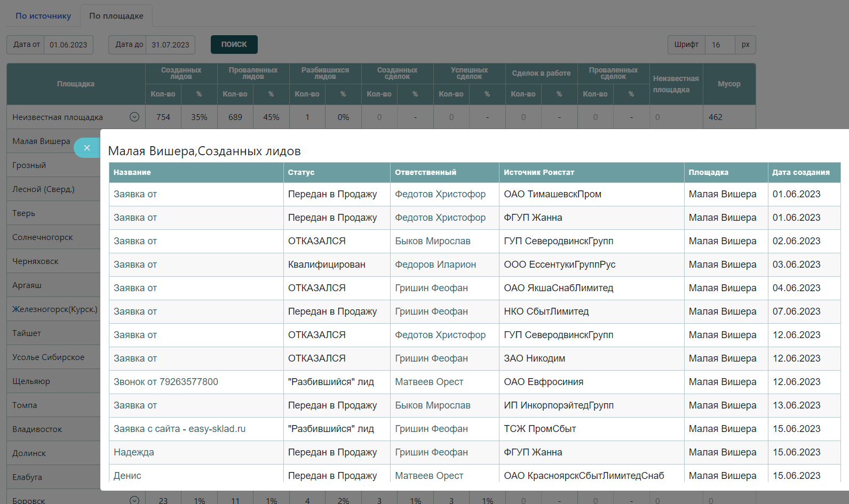The width and height of the screenshot is (849, 504).
Task: Expand the Боровск row chevron
Action: (134, 500)
